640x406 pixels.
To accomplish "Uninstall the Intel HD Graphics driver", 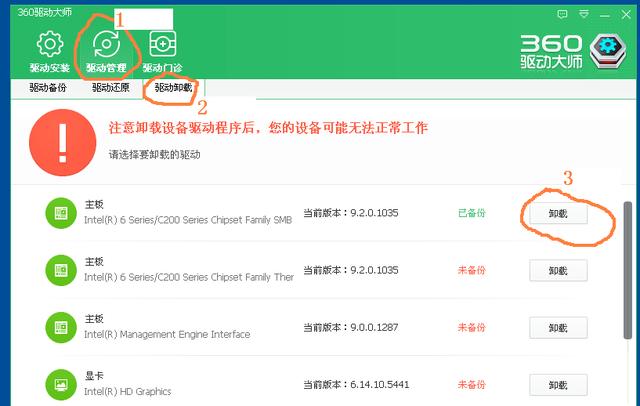I will tap(558, 385).
